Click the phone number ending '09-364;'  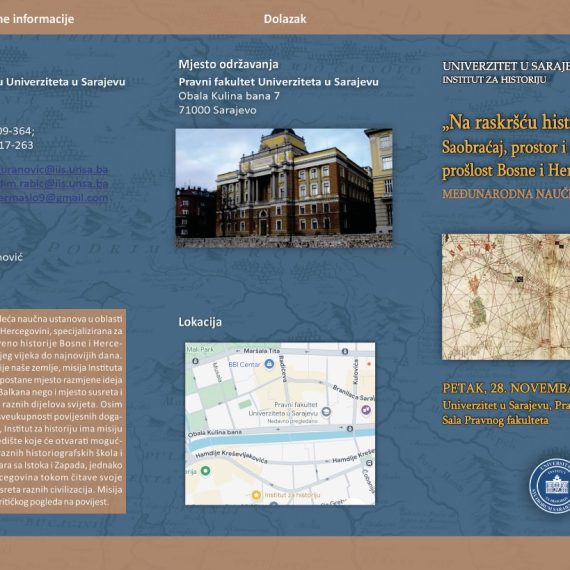click(x=17, y=131)
